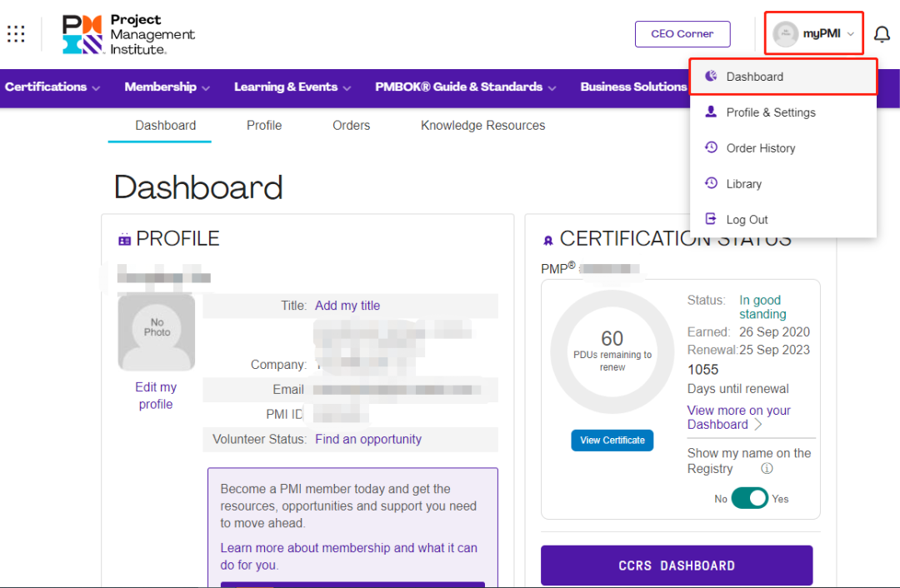
Task: Click the Order History clock icon
Action: 711,147
